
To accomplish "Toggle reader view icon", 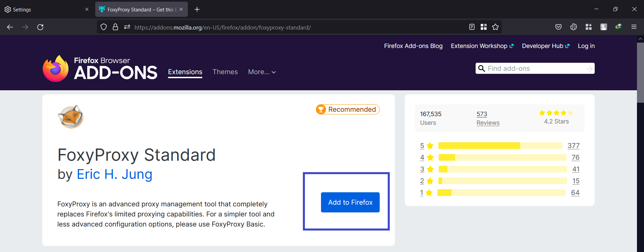I will coord(472,27).
